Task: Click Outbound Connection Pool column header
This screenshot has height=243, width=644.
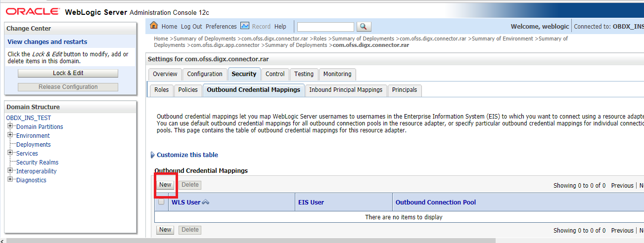Action: [436, 202]
